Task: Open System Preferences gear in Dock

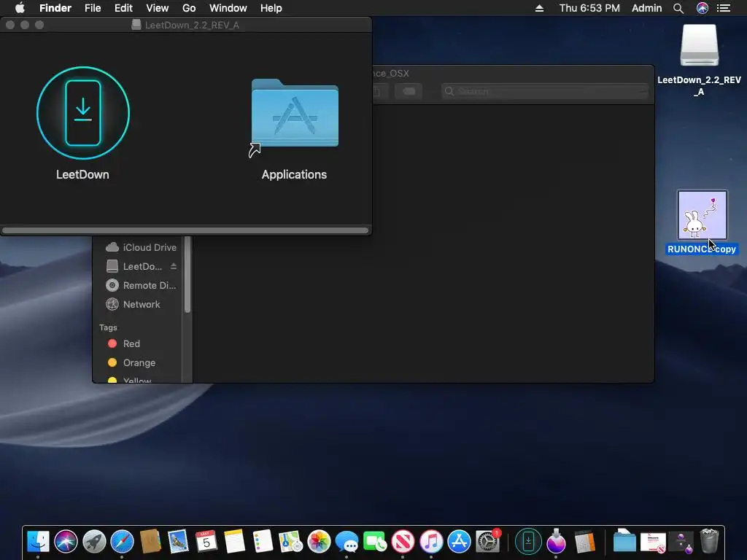Action: [x=487, y=542]
